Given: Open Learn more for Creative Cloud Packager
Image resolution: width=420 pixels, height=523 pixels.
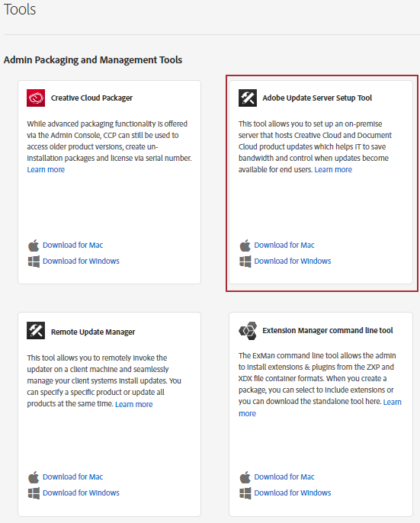Looking at the screenshot, I should click(x=46, y=170).
